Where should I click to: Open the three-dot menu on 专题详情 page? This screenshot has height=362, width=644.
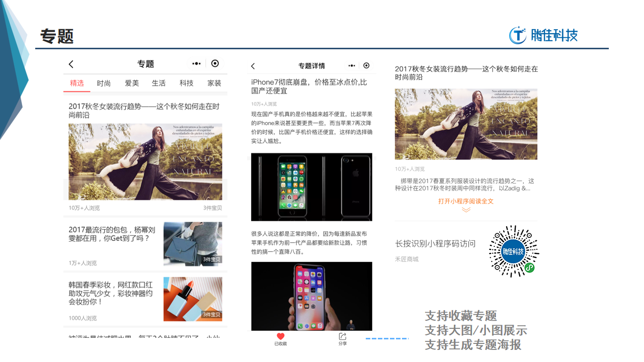tap(352, 66)
